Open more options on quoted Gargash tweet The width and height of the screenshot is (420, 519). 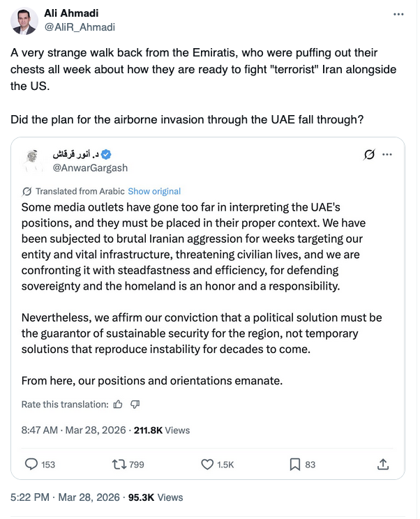click(388, 154)
